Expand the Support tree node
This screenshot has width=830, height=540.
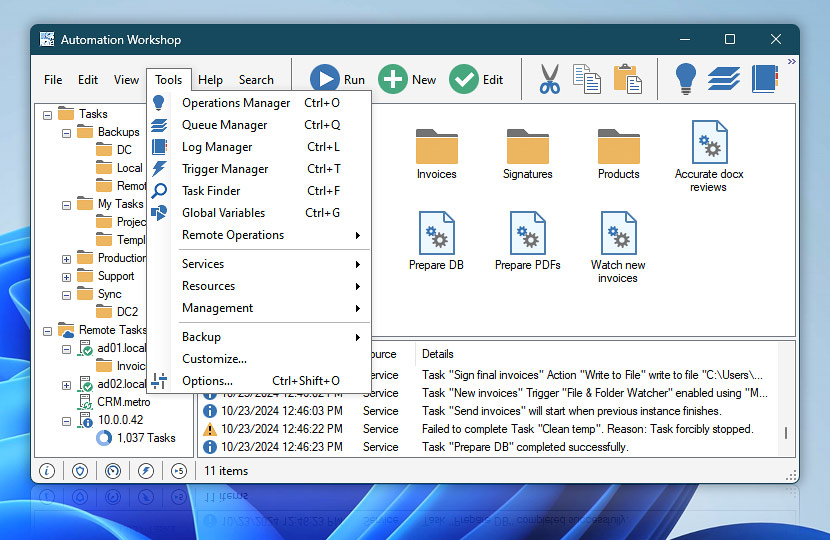67,277
